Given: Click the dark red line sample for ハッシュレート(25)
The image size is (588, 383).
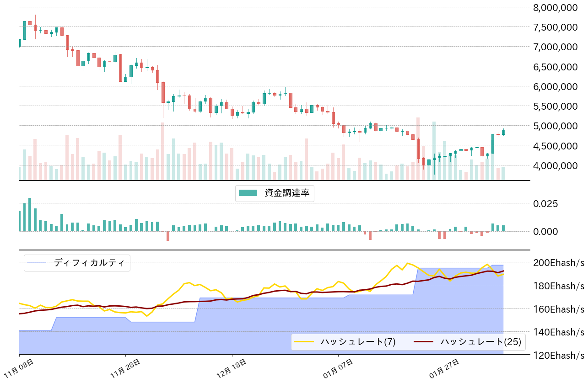Looking at the screenshot, I should (424, 341).
